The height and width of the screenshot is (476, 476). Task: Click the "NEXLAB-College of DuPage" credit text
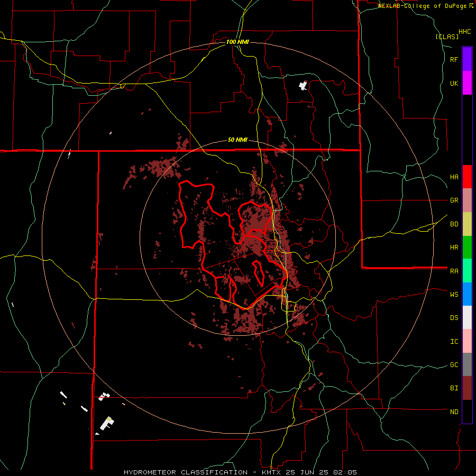point(423,6)
